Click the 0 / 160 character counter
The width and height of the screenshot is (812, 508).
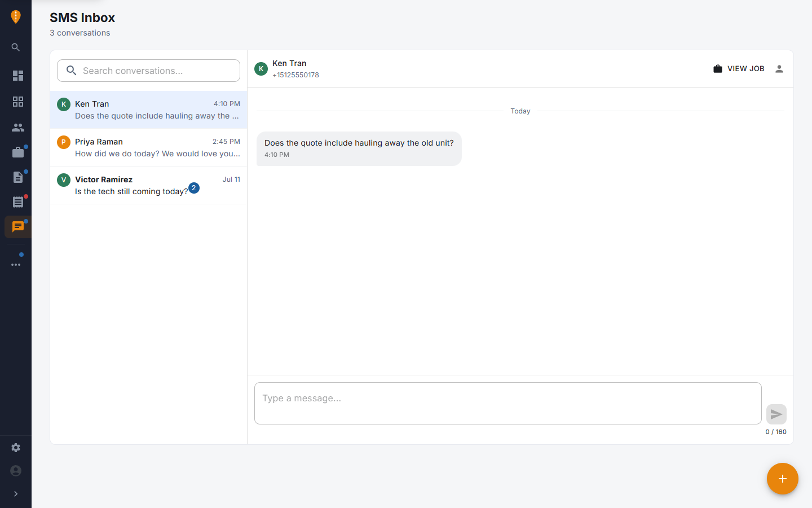776,432
